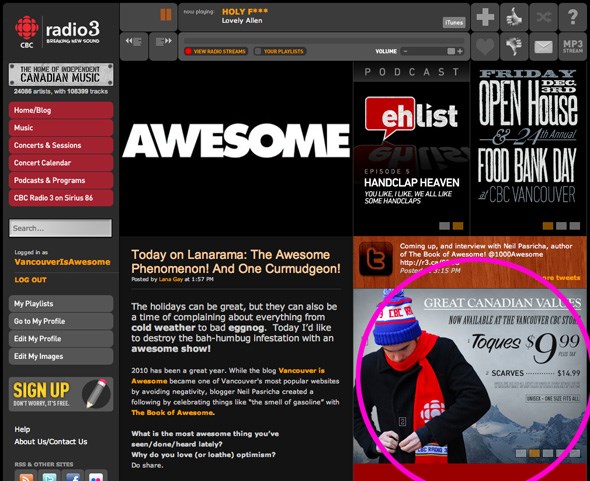Viewport: 590px width, 481px height.
Task: Open Concerts & Sessions
Action: coord(61,145)
